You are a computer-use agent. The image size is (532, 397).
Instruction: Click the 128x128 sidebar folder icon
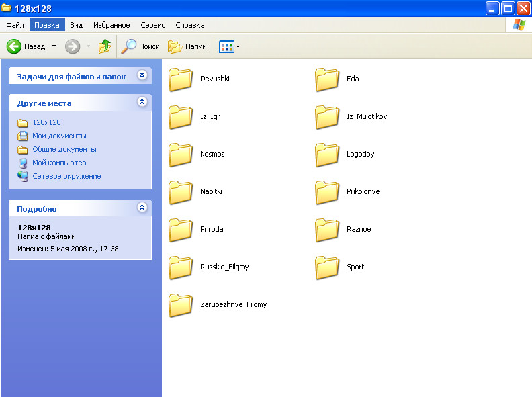[23, 122]
